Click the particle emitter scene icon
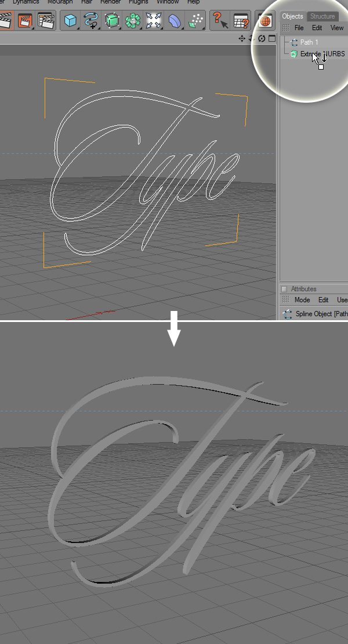Viewport: 348px width, 644px height. click(x=195, y=21)
